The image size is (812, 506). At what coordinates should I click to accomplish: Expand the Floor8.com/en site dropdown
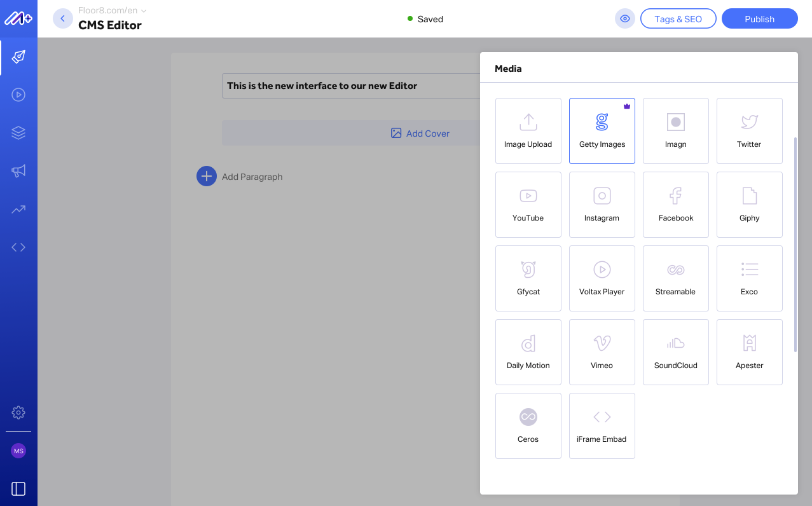click(x=112, y=10)
